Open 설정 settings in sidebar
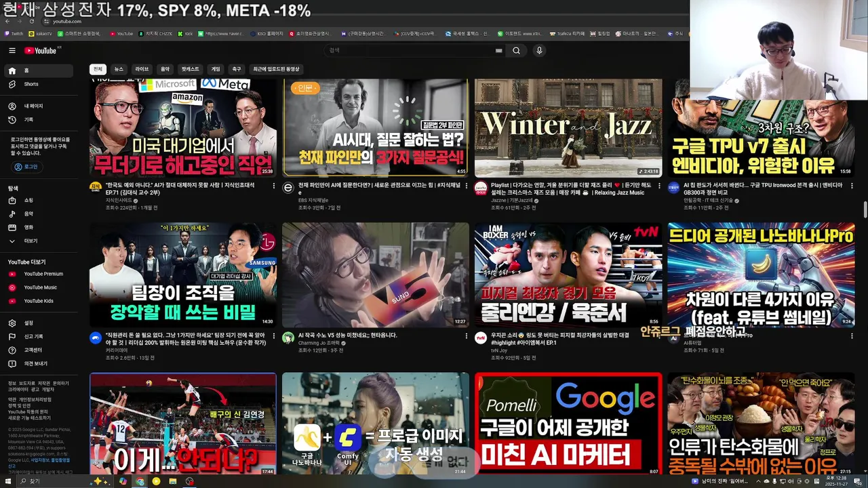Viewport: 868px width, 488px height. click(x=39, y=323)
